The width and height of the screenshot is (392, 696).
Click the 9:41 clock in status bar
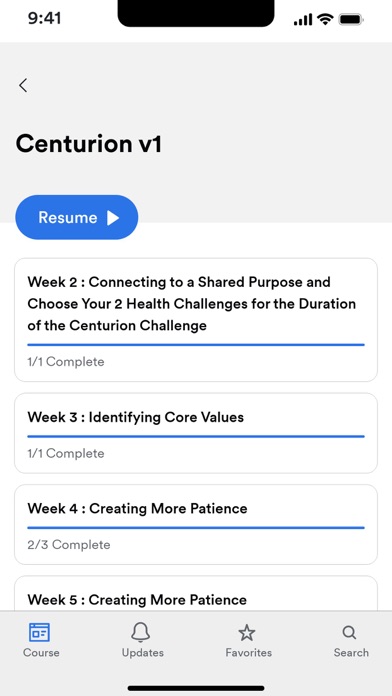(44, 19)
